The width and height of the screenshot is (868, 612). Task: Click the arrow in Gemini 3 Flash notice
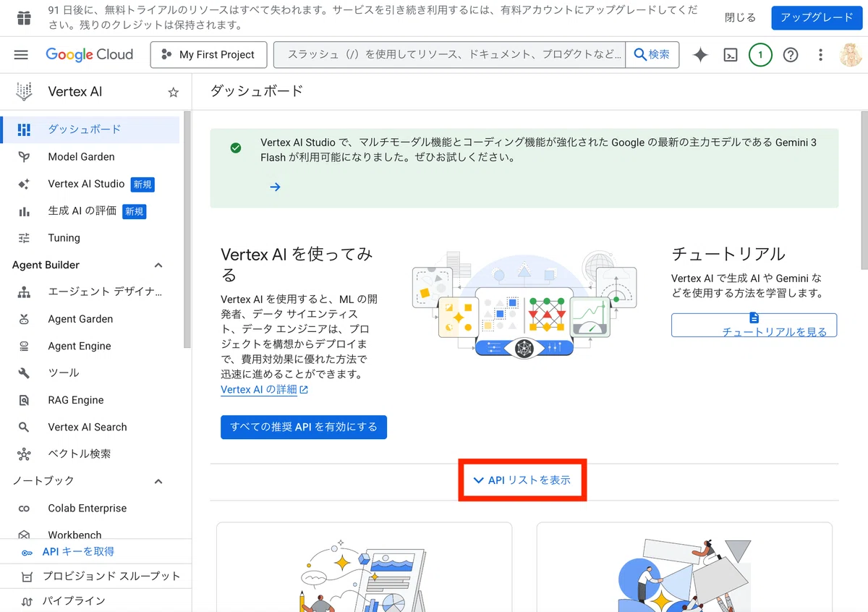point(275,187)
